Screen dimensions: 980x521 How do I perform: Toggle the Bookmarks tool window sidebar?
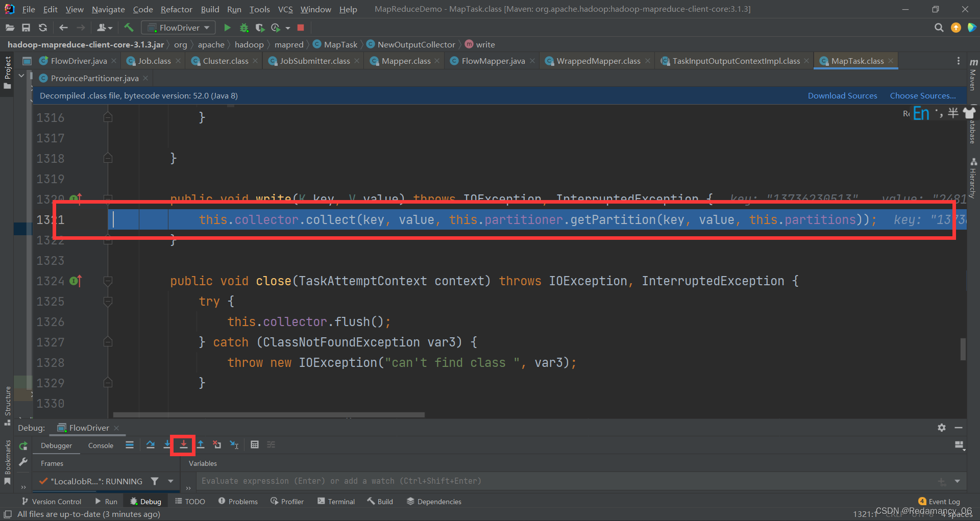pyautogui.click(x=7, y=462)
